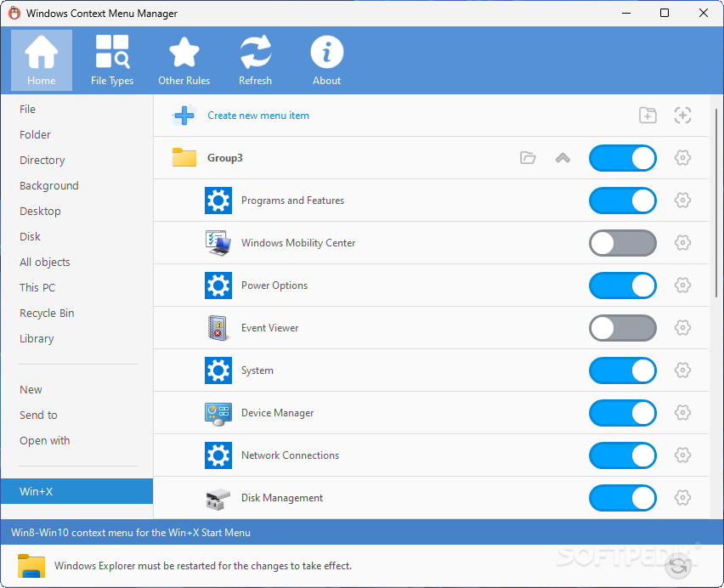Viewport: 724px width, 588px height.
Task: Click the Device Manager monitor icon
Action: [x=218, y=414]
